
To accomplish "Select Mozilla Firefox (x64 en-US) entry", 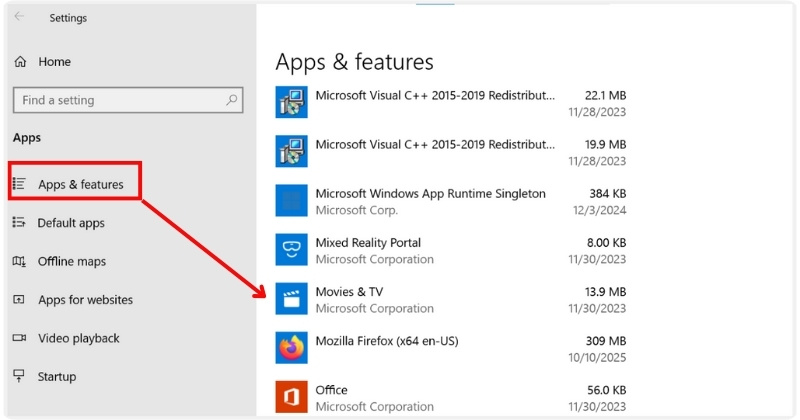I will 451,348.
